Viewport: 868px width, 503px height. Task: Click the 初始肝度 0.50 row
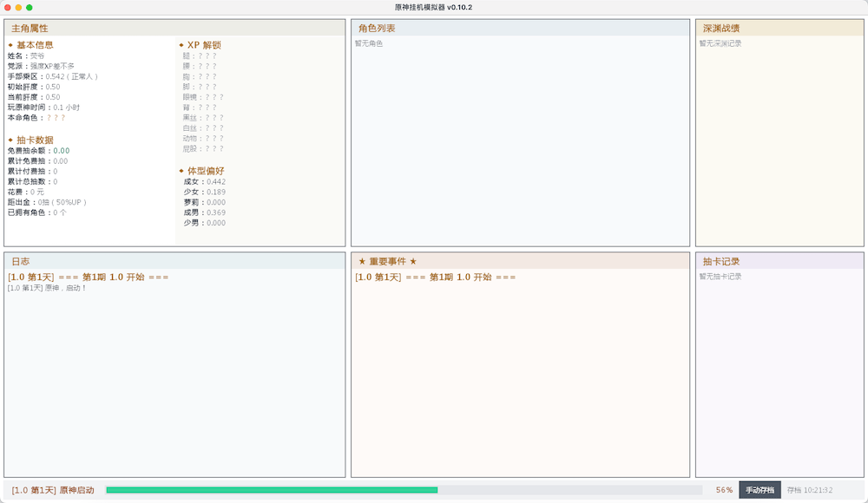(34, 87)
